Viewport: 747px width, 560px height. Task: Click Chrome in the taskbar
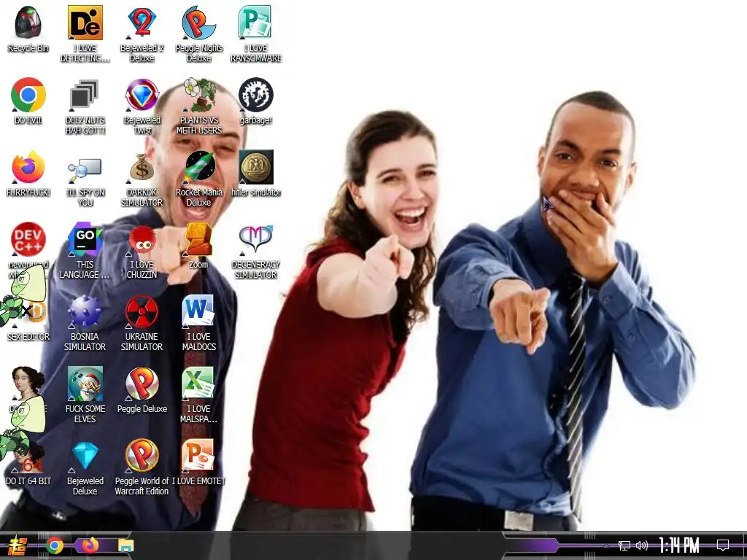tap(55, 545)
